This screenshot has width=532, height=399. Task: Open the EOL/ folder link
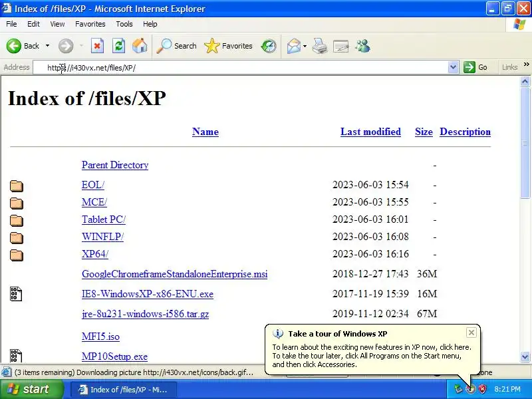click(93, 185)
